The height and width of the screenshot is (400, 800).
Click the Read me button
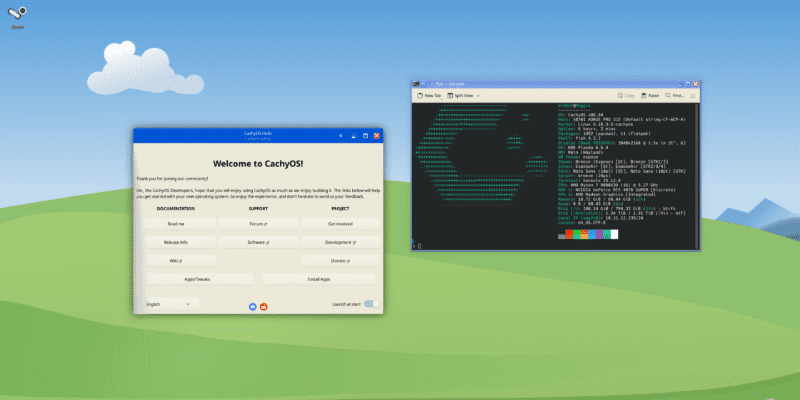click(x=176, y=223)
